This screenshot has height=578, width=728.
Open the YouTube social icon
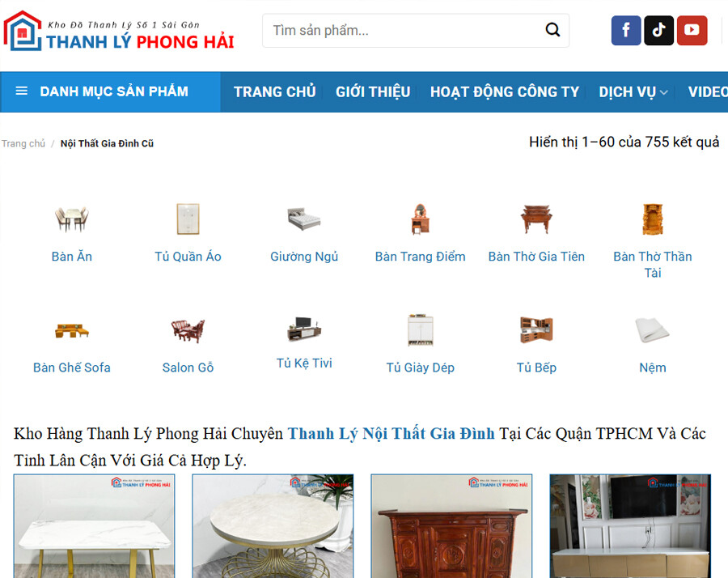point(692,30)
